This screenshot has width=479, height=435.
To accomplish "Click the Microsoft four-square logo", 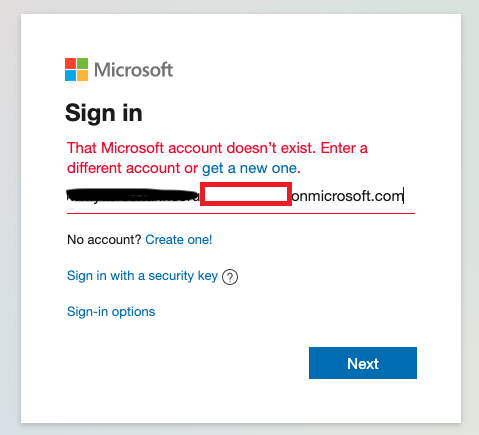I will tap(76, 69).
